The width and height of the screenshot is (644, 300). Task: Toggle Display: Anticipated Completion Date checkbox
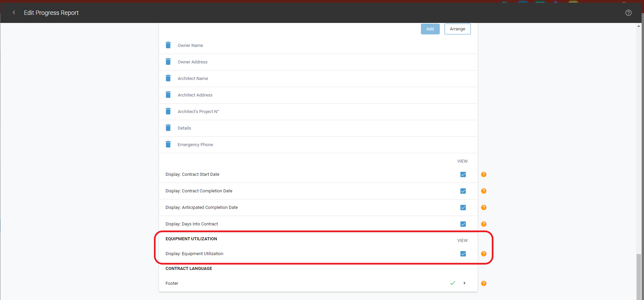pos(463,208)
